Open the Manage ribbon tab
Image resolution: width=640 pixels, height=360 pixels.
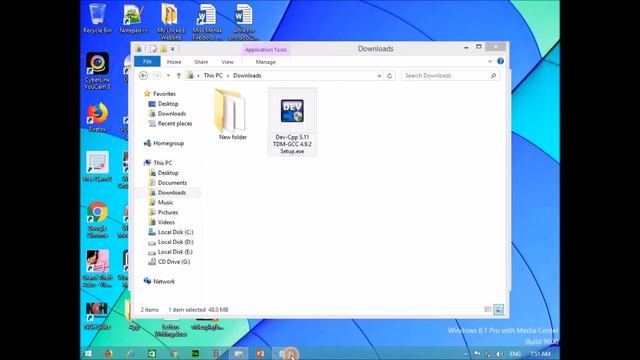click(266, 62)
